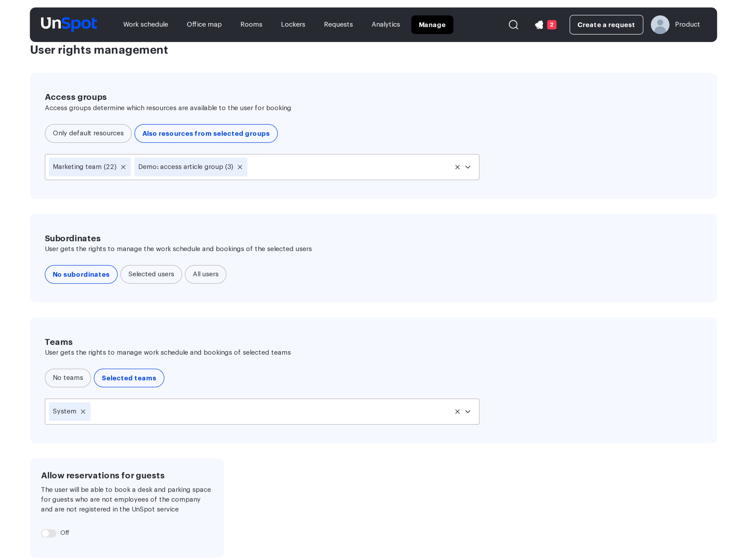Screen dimensions: 747x560
Task: Clear all selected teams
Action: coord(457,412)
